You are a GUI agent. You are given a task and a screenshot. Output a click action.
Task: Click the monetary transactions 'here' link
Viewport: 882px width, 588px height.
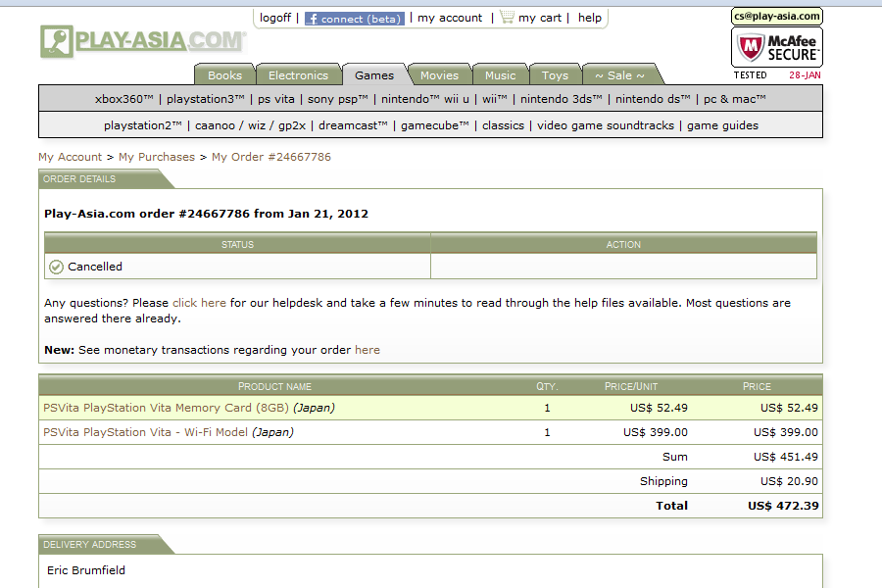[367, 350]
